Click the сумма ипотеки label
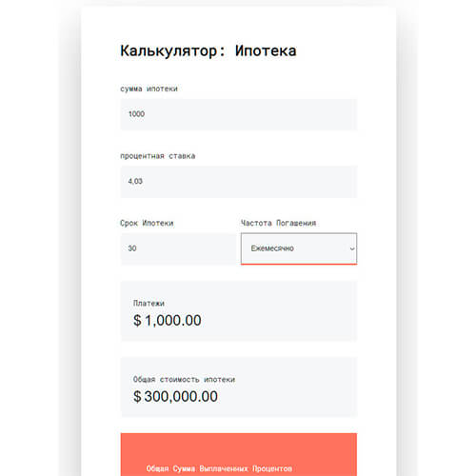 149,89
